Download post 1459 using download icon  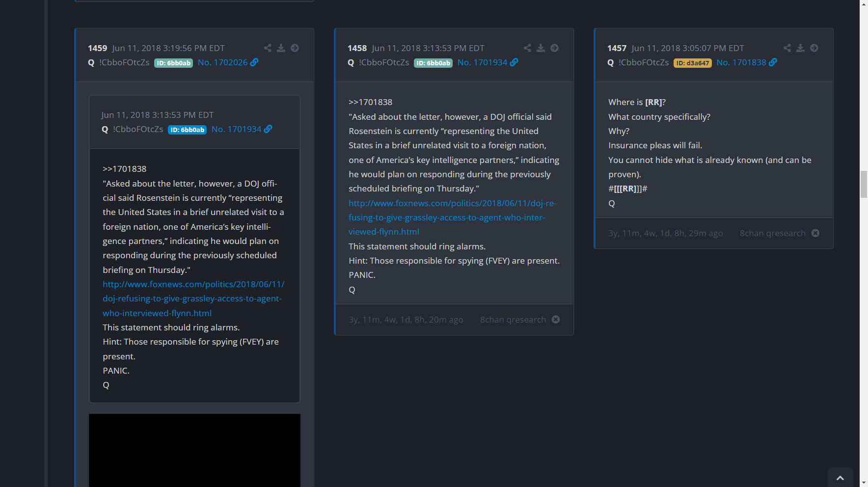(281, 48)
